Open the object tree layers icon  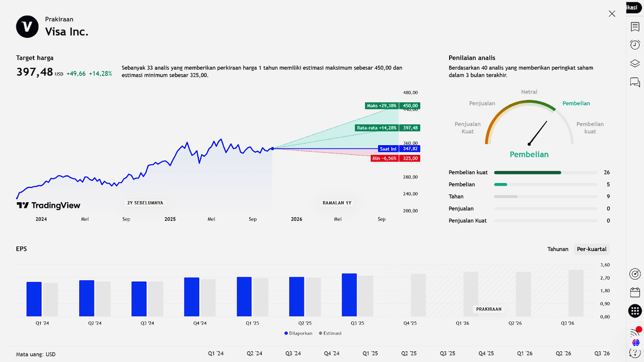pyautogui.click(x=635, y=64)
